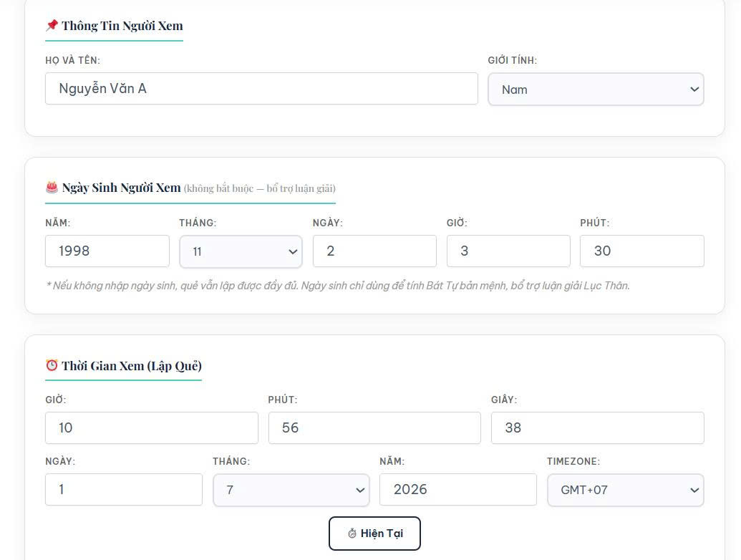Click the pushpin icon beside Thông Tin Người Xem

52,25
